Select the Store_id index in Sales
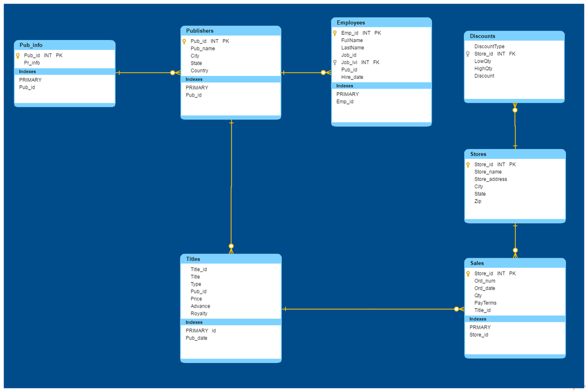The height and width of the screenshot is (392, 588). (479, 335)
